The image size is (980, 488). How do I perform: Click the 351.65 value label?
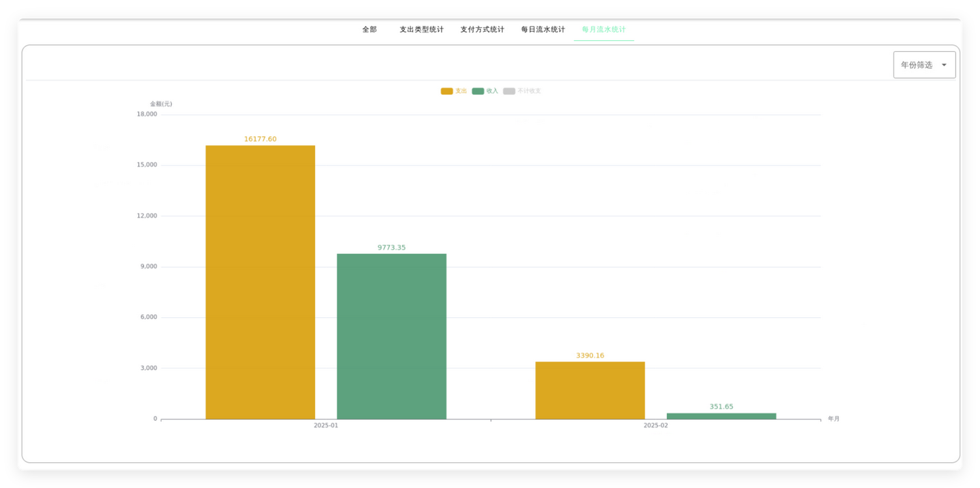pos(720,406)
